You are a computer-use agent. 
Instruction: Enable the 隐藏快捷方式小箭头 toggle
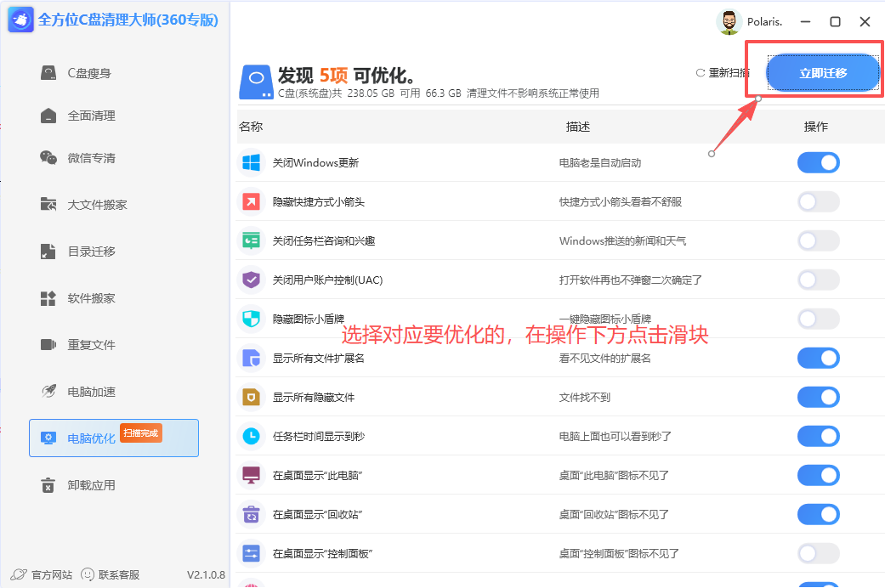[818, 201]
